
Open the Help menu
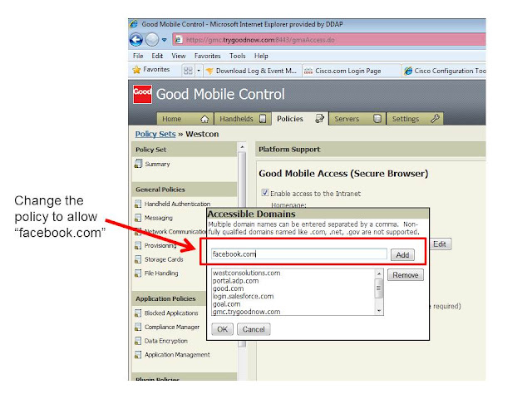pos(261,56)
